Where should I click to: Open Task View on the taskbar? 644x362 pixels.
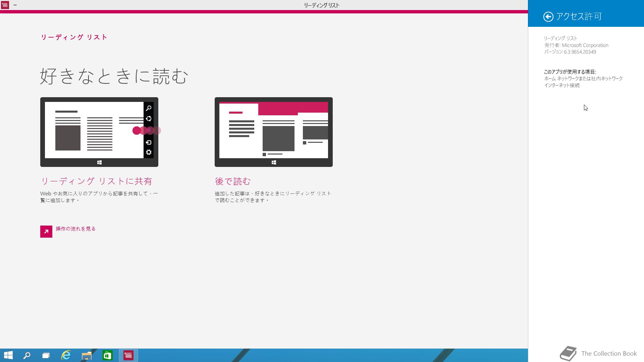pos(46,355)
